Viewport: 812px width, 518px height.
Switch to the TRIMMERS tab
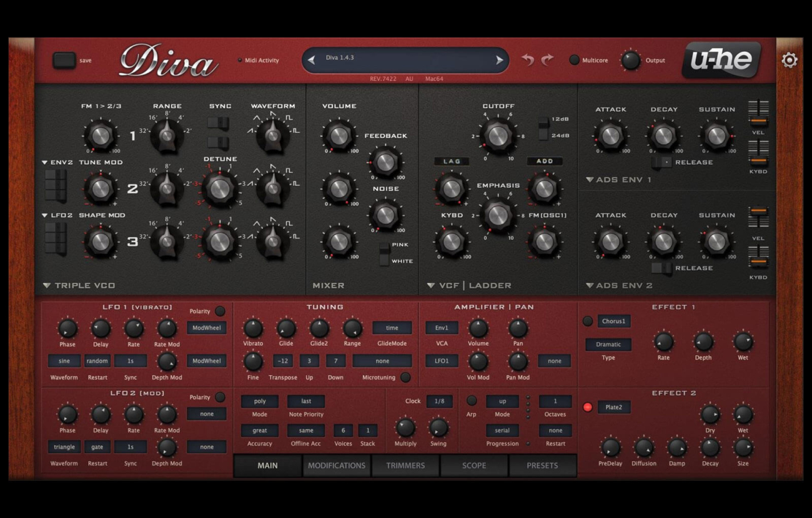pyautogui.click(x=405, y=466)
